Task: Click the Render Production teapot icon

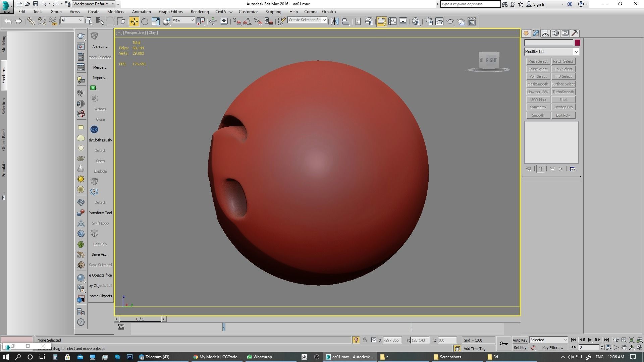Action: [x=450, y=21]
